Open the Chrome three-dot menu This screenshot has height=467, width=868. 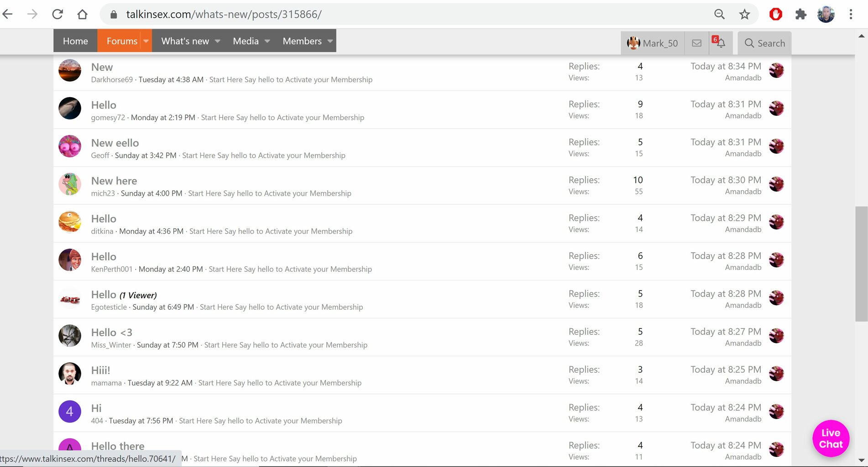[x=851, y=14]
